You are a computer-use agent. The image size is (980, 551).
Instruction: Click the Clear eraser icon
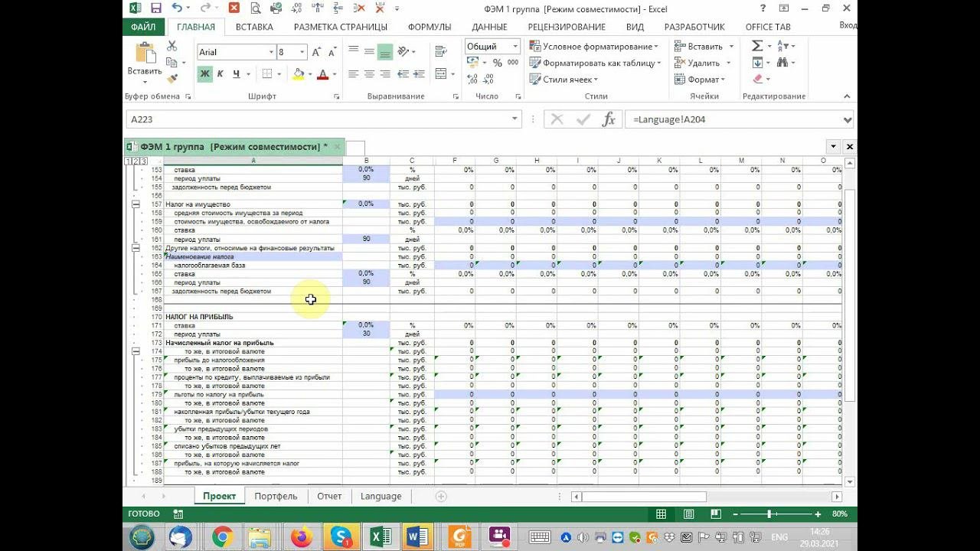[x=757, y=79]
